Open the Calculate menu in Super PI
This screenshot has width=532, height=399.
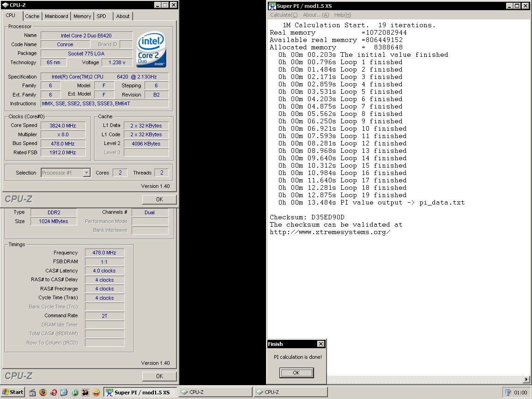(284, 15)
